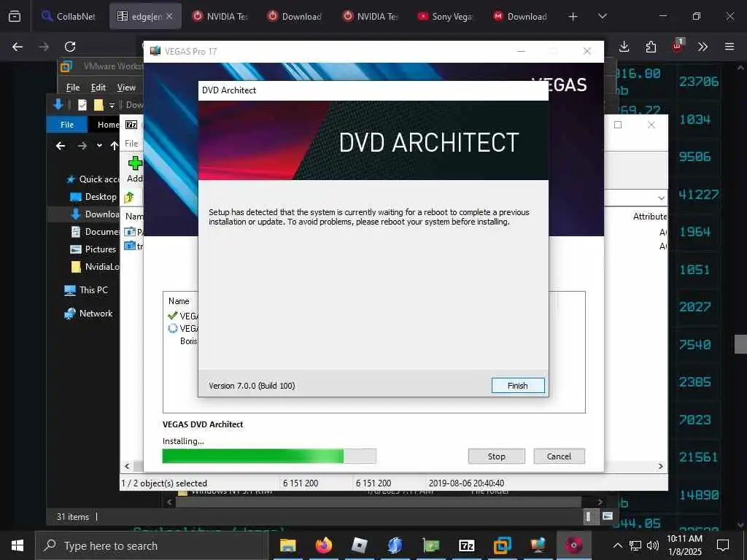Click the taskbar search box
The image size is (747, 560).
click(x=152, y=545)
